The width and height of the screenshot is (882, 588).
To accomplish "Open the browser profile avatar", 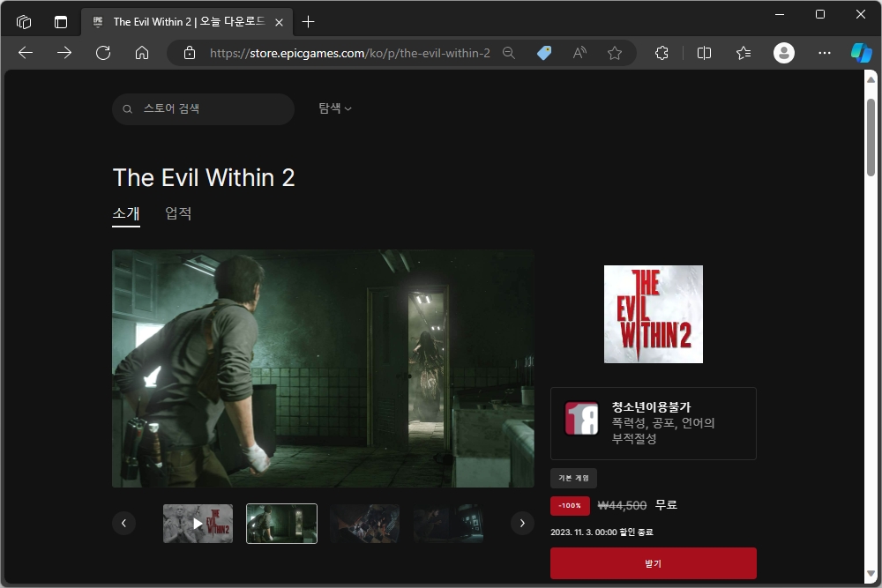I will point(783,53).
